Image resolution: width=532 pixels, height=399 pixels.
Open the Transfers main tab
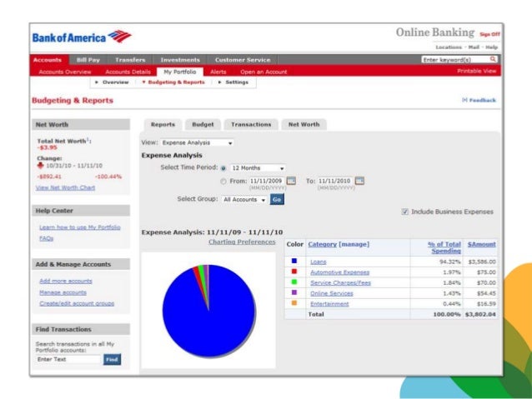point(130,60)
